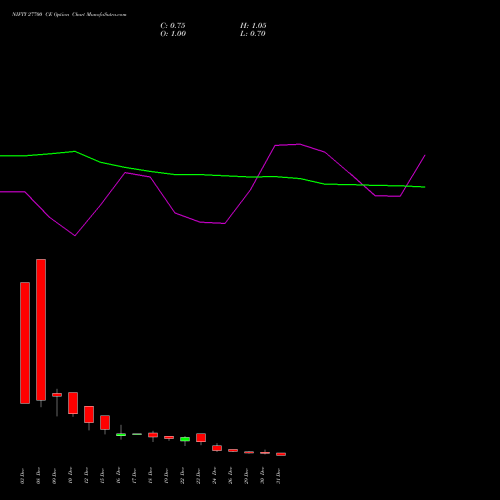Click the 10 Dec date label
500x500 pixels.
pos(70,476)
